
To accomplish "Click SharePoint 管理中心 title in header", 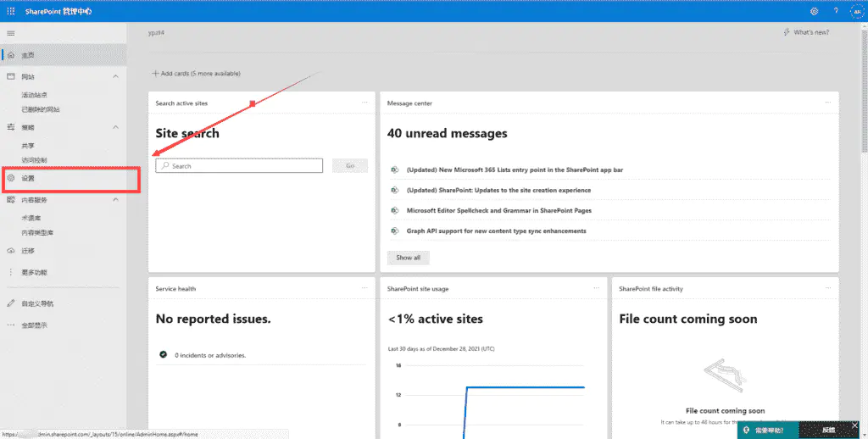I will (58, 11).
